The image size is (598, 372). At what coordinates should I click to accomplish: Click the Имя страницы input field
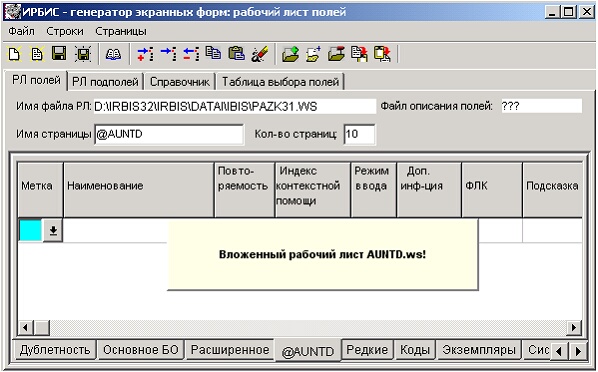[x=169, y=134]
